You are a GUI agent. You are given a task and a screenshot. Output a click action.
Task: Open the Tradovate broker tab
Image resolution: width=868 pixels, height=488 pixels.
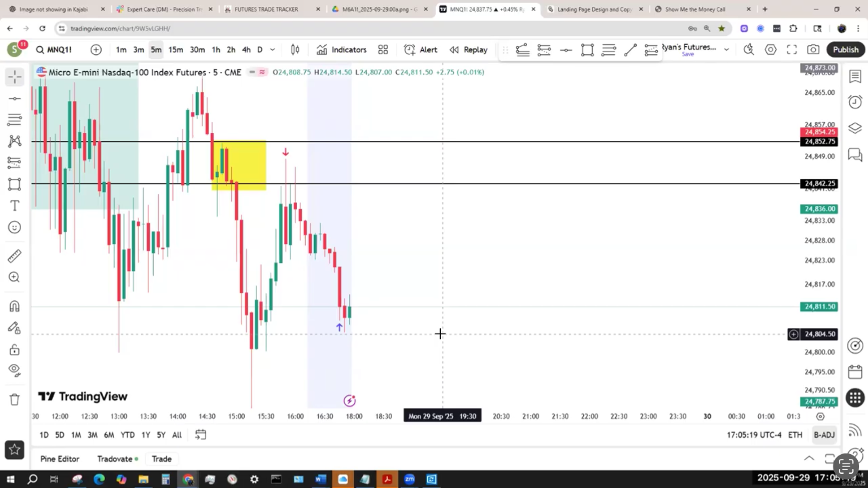coord(117,459)
